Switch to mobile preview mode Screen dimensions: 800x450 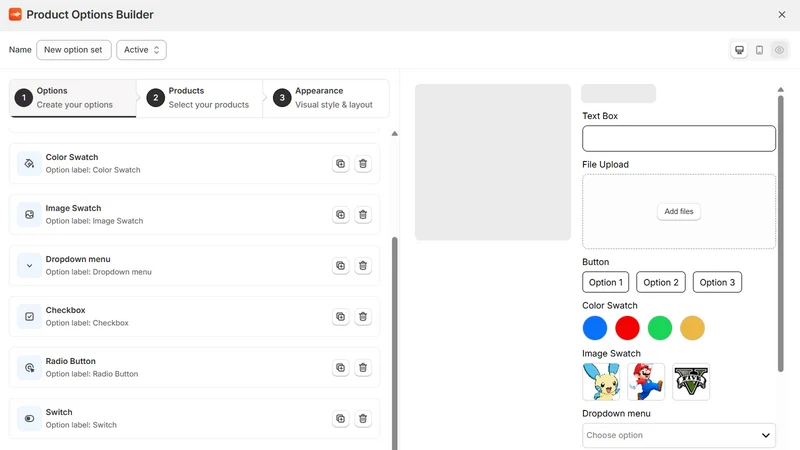[759, 50]
